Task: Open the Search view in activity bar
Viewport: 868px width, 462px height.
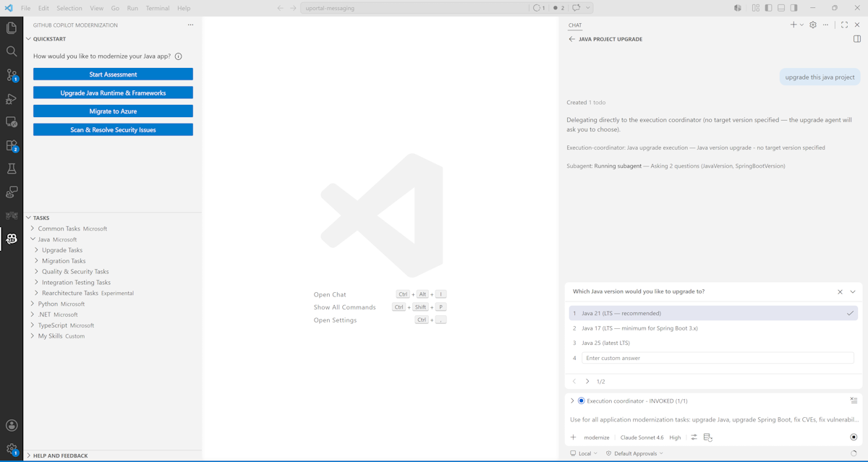Action: 12,51
